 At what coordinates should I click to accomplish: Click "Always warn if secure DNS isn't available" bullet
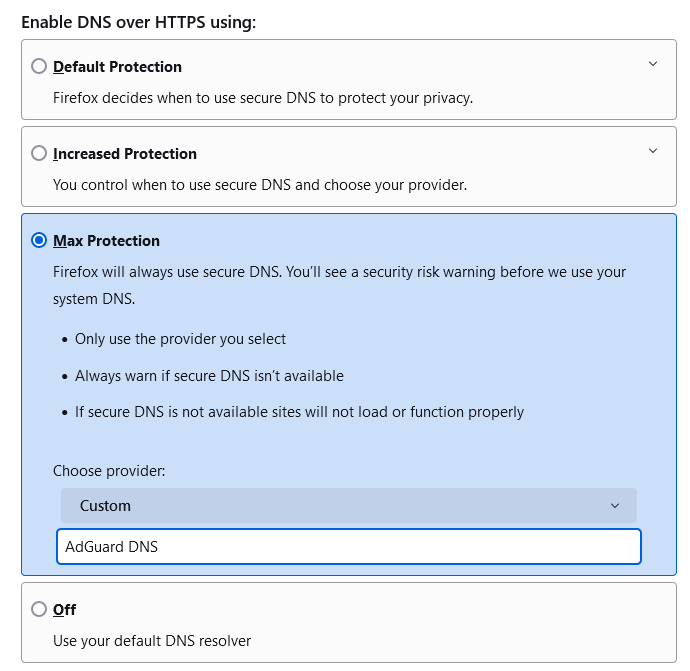(209, 376)
